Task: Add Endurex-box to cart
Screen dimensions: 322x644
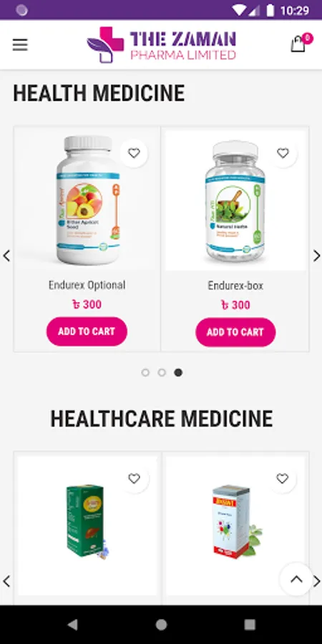Action: pyautogui.click(x=235, y=332)
